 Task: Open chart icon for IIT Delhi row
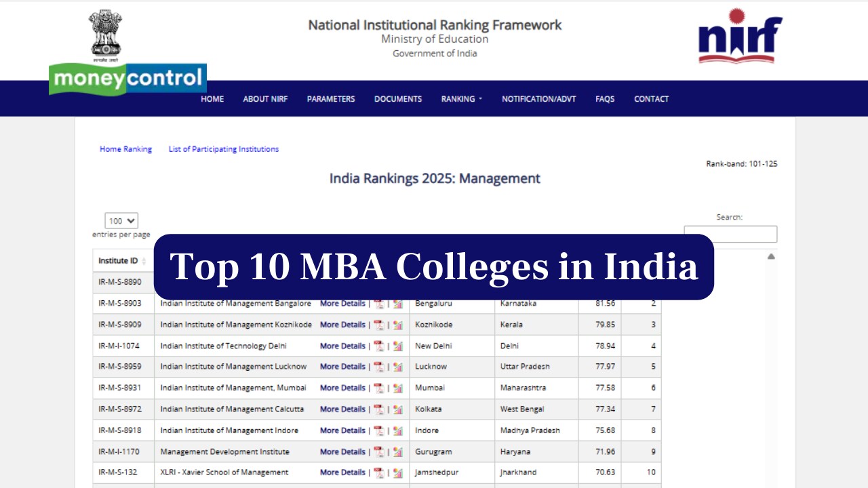tap(397, 346)
